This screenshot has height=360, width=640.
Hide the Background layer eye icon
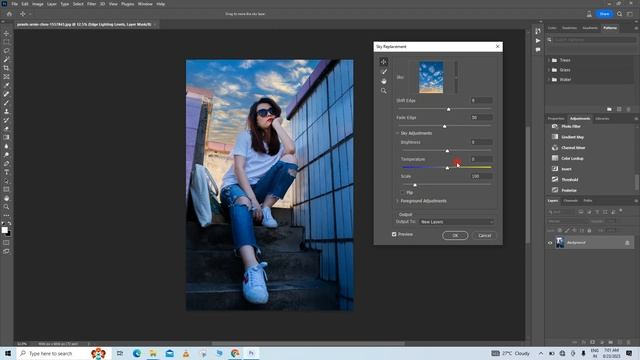click(x=550, y=243)
